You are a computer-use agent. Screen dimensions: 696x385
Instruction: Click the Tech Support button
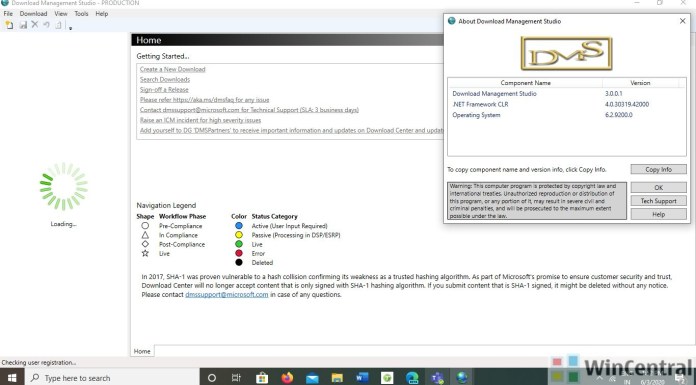(658, 201)
